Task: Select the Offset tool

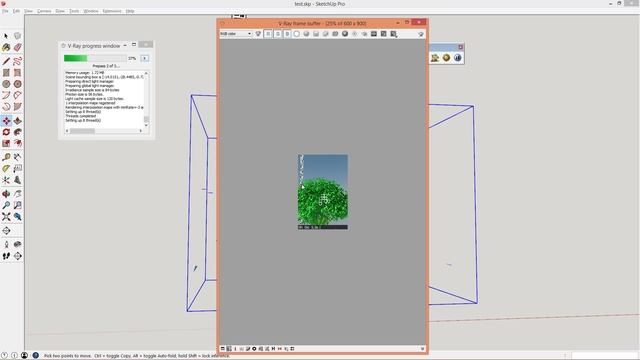Action: tap(17, 143)
